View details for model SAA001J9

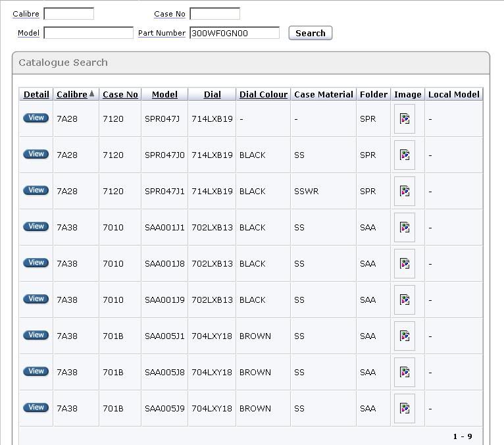click(36, 300)
